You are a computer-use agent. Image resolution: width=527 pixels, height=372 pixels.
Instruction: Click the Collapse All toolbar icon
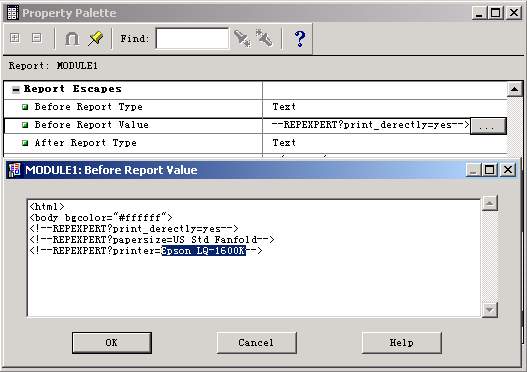(37, 38)
